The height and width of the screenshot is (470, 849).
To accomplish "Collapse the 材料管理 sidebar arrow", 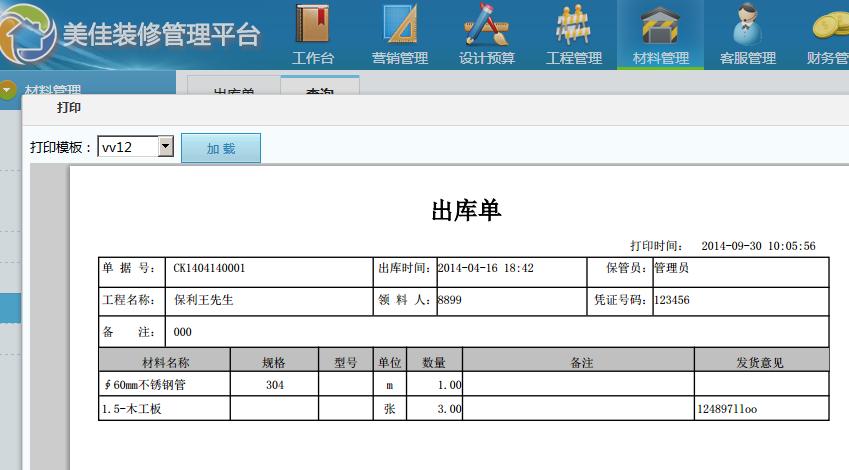I will pos(9,90).
